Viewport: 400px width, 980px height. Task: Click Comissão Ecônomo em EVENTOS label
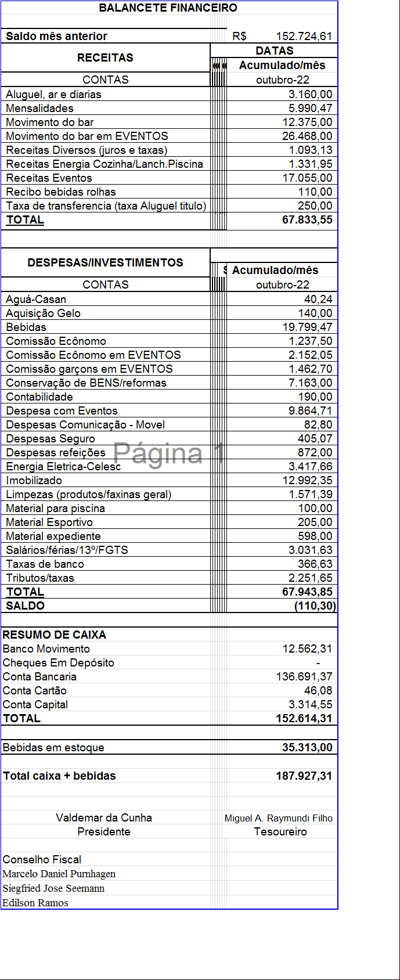click(93, 355)
